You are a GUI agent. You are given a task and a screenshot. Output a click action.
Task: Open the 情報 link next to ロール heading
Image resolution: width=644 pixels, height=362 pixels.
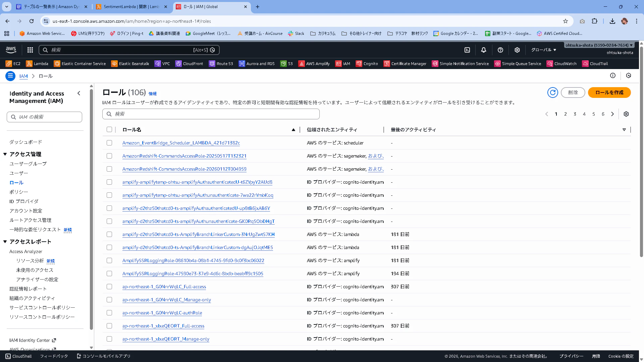(153, 94)
